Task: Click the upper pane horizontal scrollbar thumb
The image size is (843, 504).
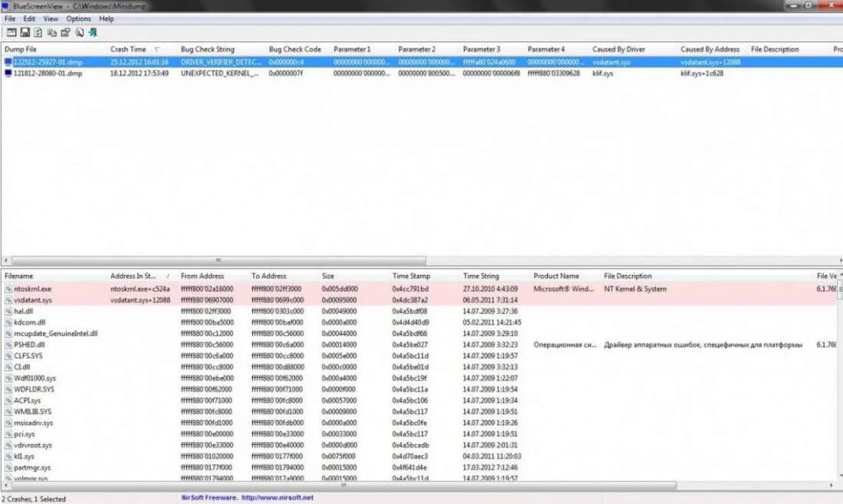Action: pyautogui.click(x=219, y=260)
